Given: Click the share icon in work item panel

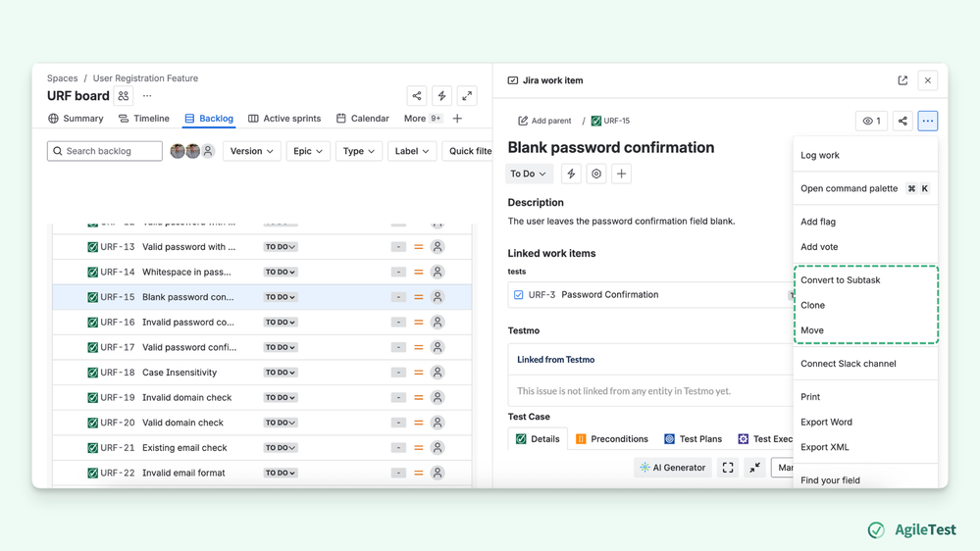Looking at the screenshot, I should [903, 121].
